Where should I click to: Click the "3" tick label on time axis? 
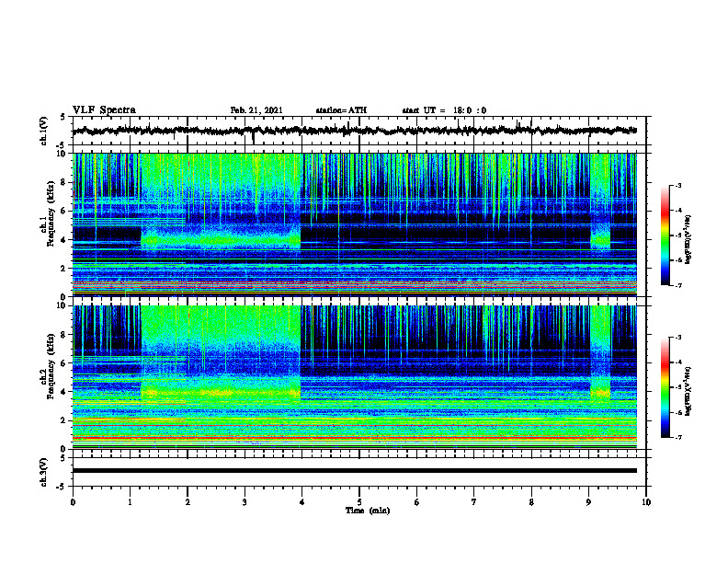tap(245, 502)
